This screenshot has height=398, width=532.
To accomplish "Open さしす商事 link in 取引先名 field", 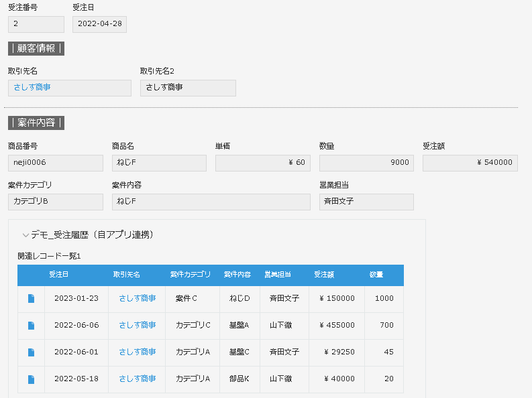I will pyautogui.click(x=32, y=88).
